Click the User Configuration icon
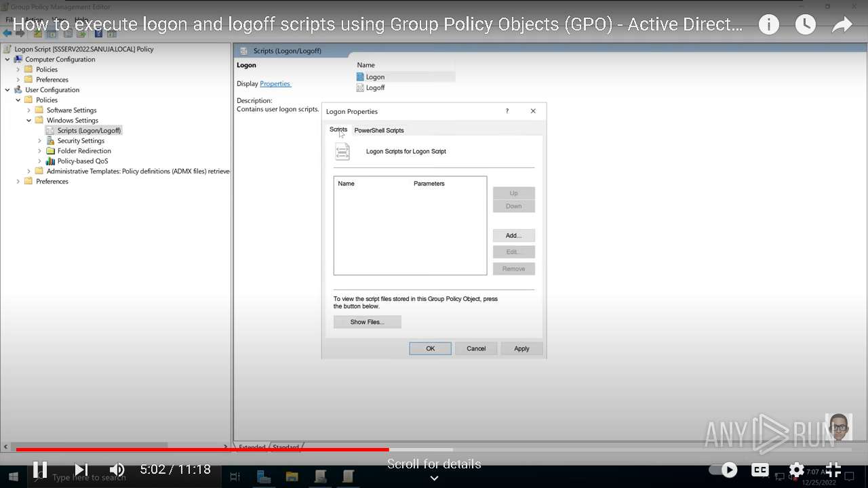The height and width of the screenshot is (488, 868). click(x=18, y=89)
